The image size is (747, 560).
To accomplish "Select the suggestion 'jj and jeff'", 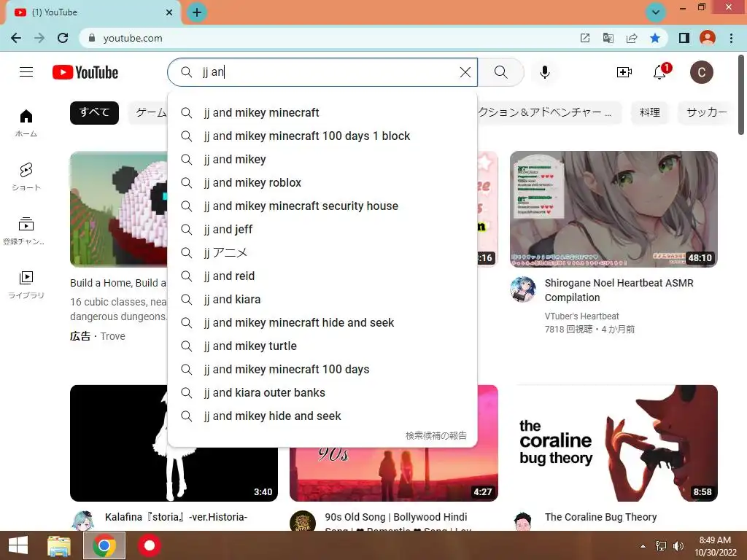I will pyautogui.click(x=322, y=229).
